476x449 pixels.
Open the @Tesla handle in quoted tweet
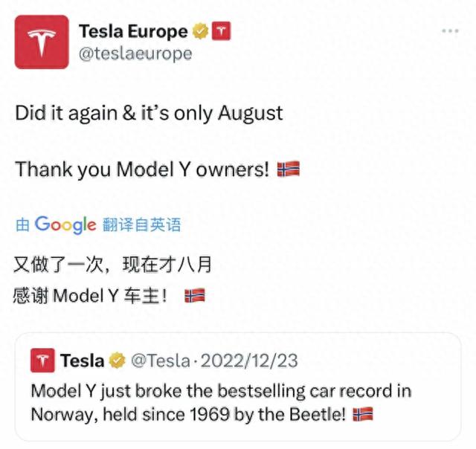coord(161,361)
